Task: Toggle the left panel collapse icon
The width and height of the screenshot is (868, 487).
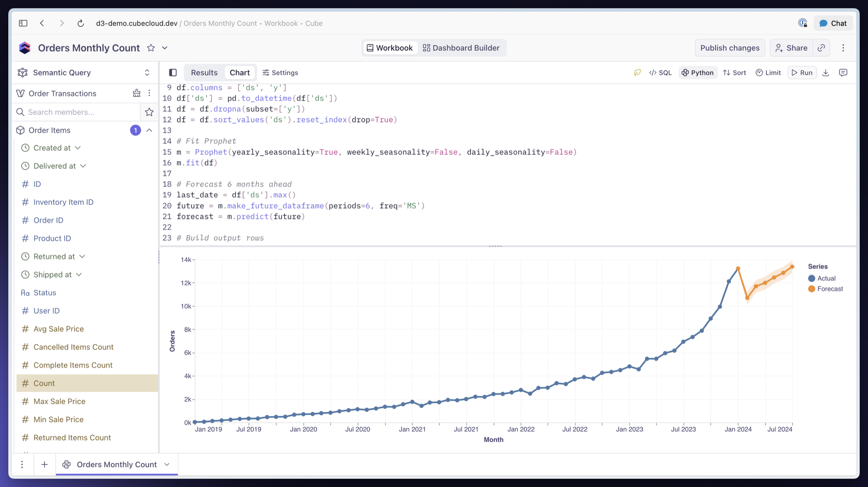Action: point(173,73)
